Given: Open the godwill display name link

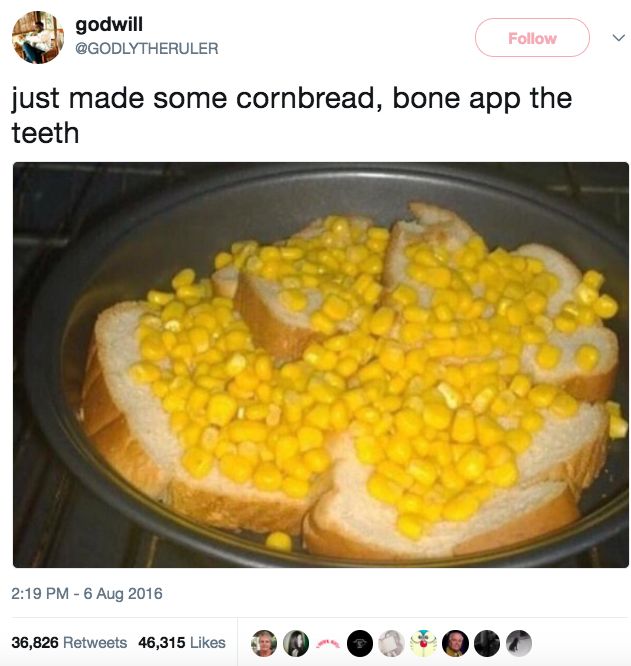Looking at the screenshot, I should 109,25.
